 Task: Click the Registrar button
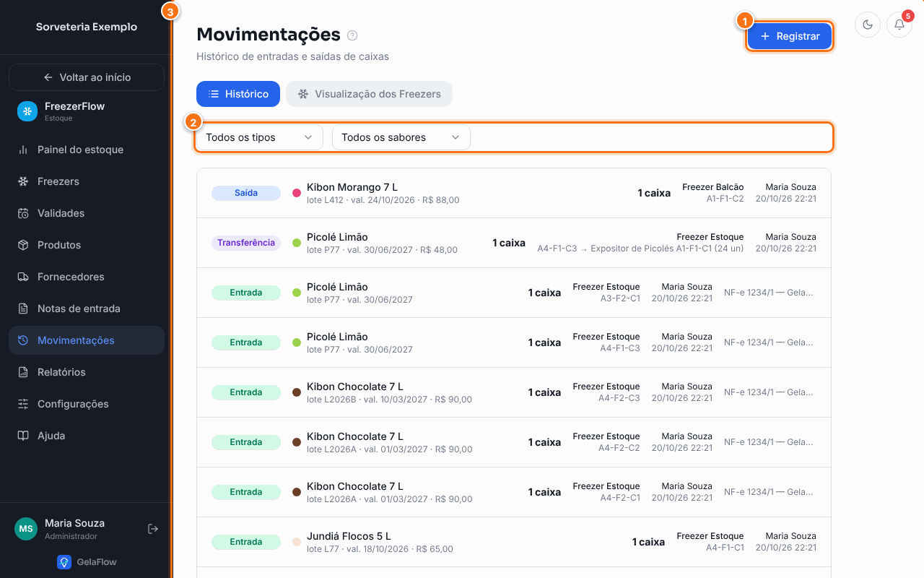coord(790,36)
